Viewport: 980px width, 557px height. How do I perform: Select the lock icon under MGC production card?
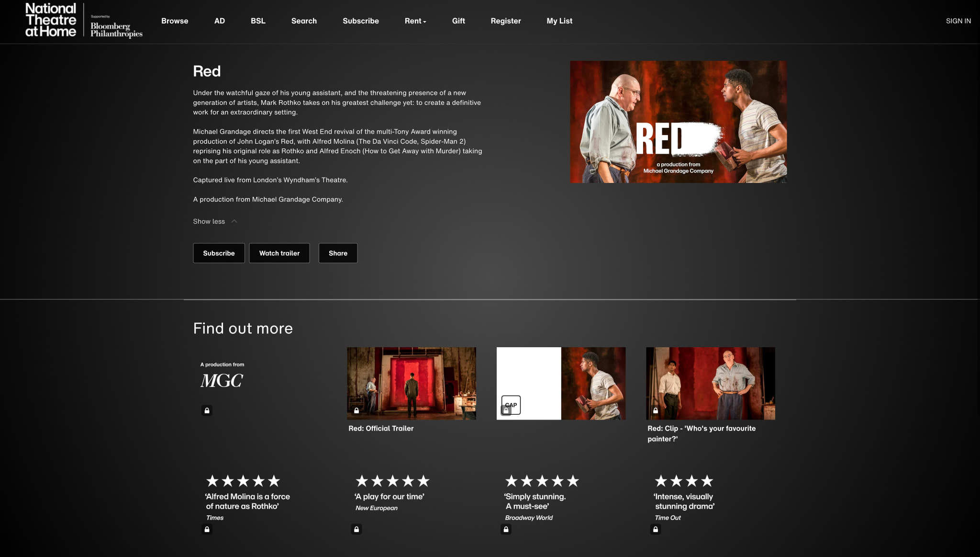[x=207, y=410]
